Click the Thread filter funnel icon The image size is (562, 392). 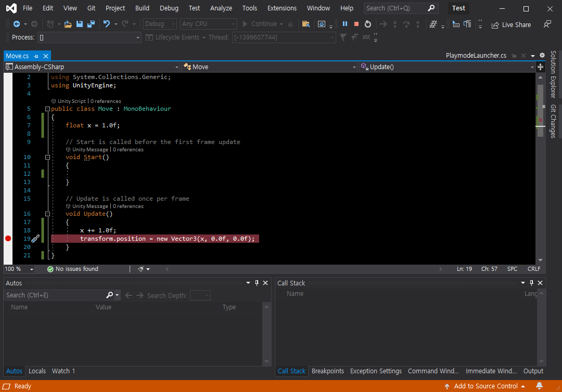343,37
